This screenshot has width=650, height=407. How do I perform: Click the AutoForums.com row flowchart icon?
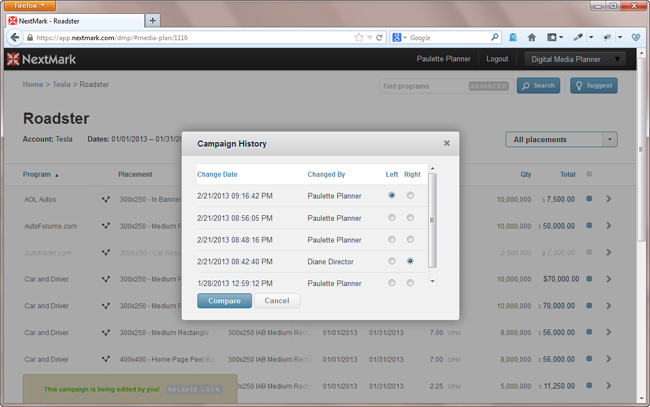point(106,226)
